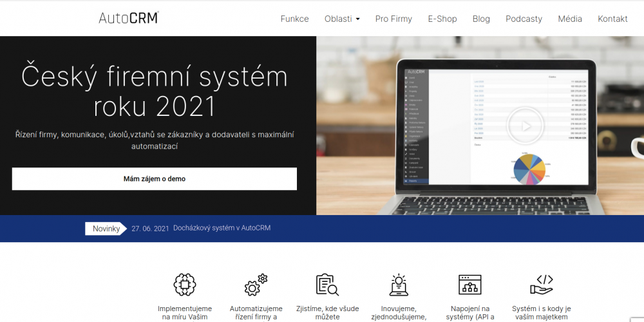Screen dimensions: 644x322
Task: Open the Funkce menu item
Action: (294, 19)
